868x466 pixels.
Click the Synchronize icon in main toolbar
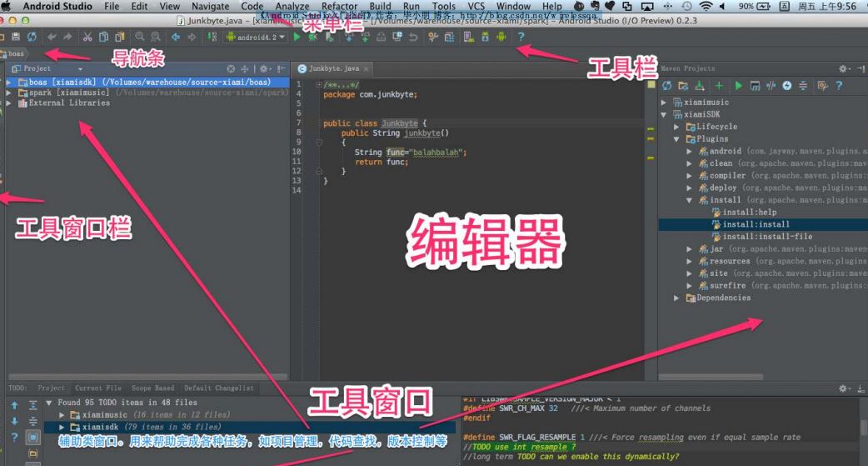tap(32, 38)
